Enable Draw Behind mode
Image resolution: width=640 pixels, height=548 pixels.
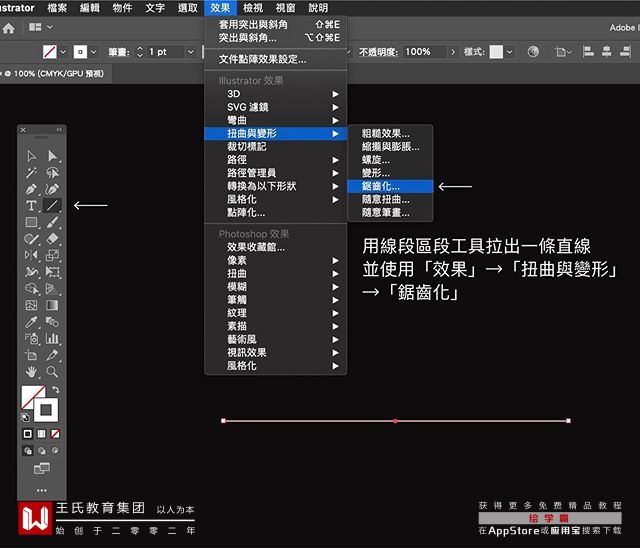coord(42,451)
